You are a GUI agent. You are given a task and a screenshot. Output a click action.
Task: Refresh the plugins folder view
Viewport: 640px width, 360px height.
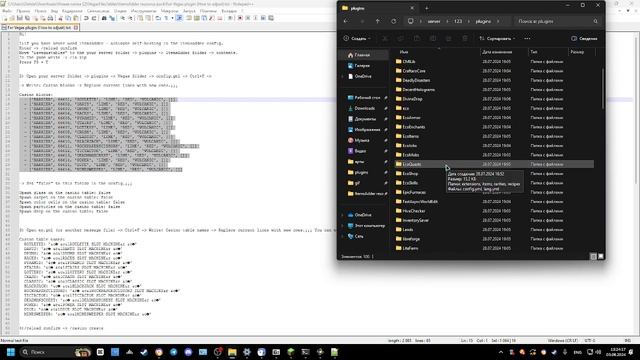[x=393, y=21]
